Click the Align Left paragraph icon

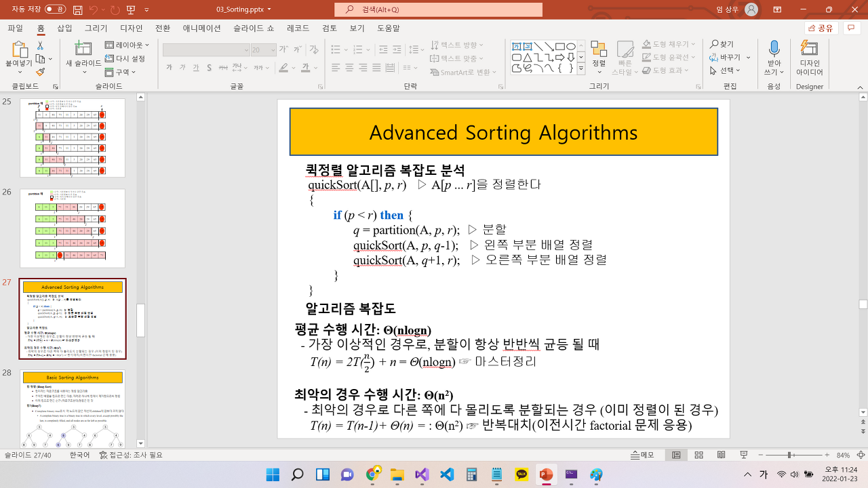coord(336,68)
